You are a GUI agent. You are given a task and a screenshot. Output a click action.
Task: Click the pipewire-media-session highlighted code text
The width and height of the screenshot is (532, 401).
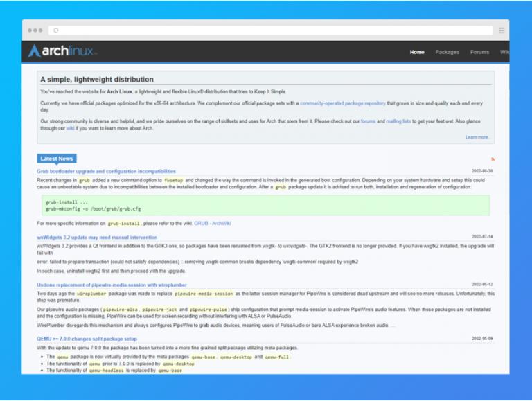click(x=204, y=294)
